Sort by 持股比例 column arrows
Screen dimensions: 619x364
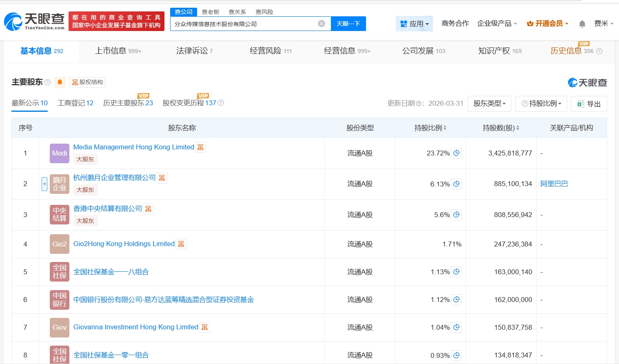445,128
